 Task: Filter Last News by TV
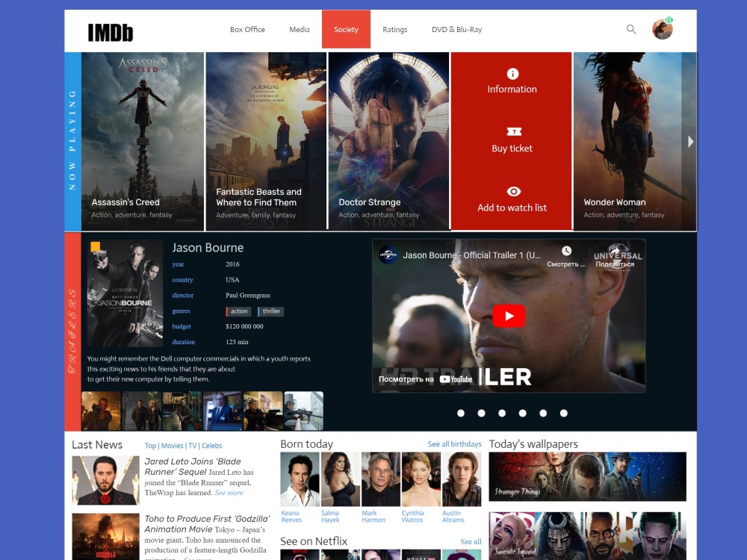[x=193, y=446]
